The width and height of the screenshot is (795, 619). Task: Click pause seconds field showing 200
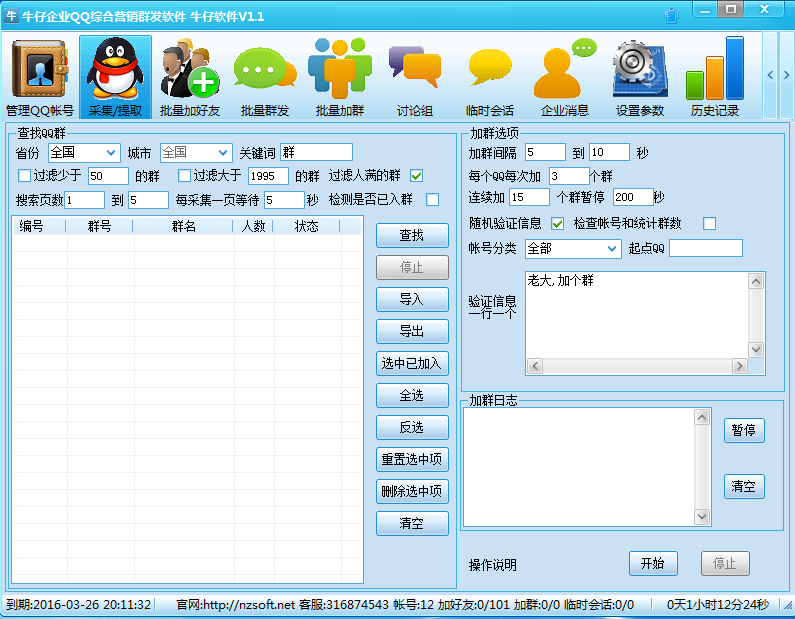[x=633, y=197]
